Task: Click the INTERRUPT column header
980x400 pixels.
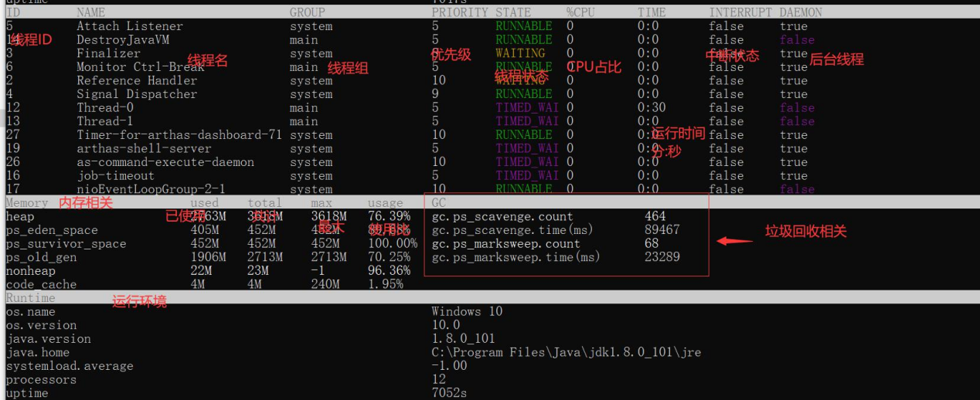Action: pos(740,12)
